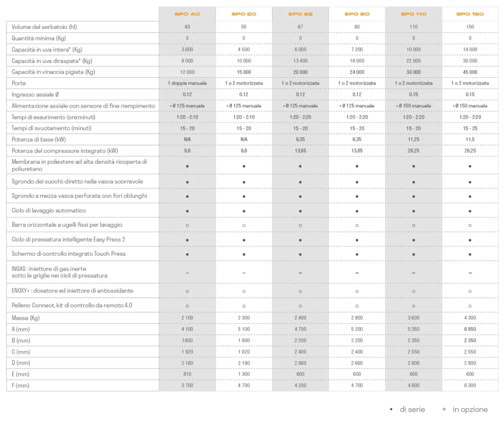504x422 pixels.
Task: Click 'Sgrondo dei succhi: diretto nella vasca scorrevole'
Action: tap(77, 181)
